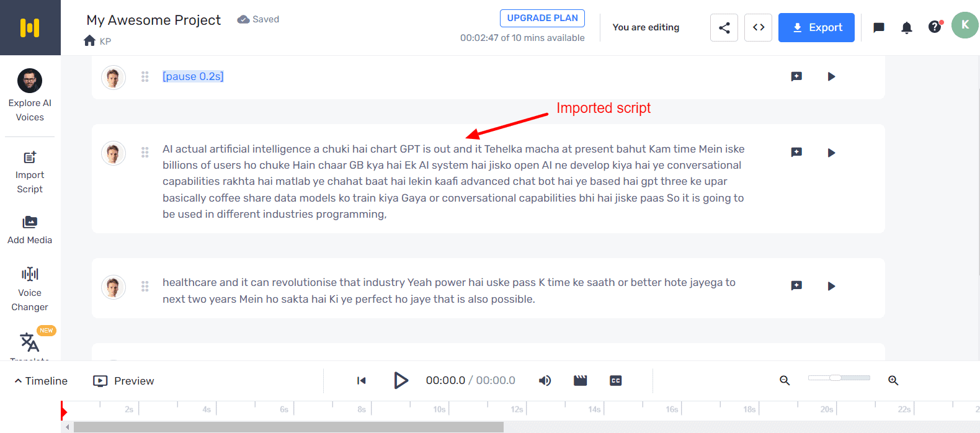This screenshot has height=433, width=980.
Task: Open the help question mark icon
Action: (x=935, y=27)
